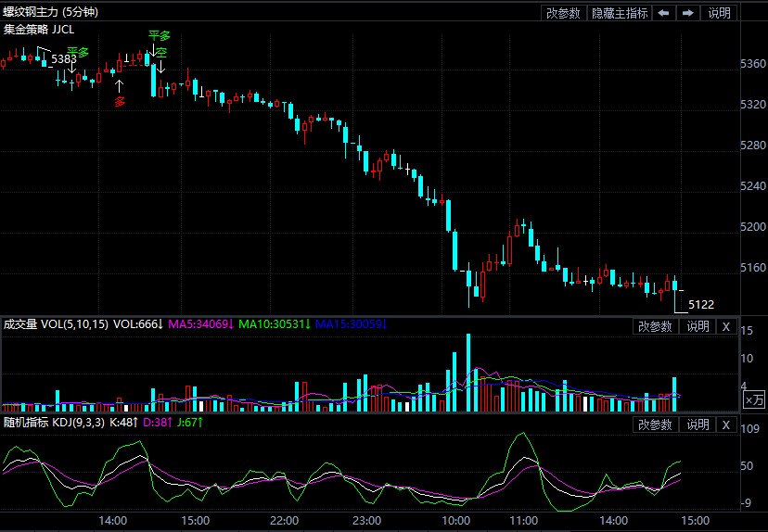Click the 集金策略 JJCL indicator name
Viewport: 768px width, 532px height.
(39, 29)
